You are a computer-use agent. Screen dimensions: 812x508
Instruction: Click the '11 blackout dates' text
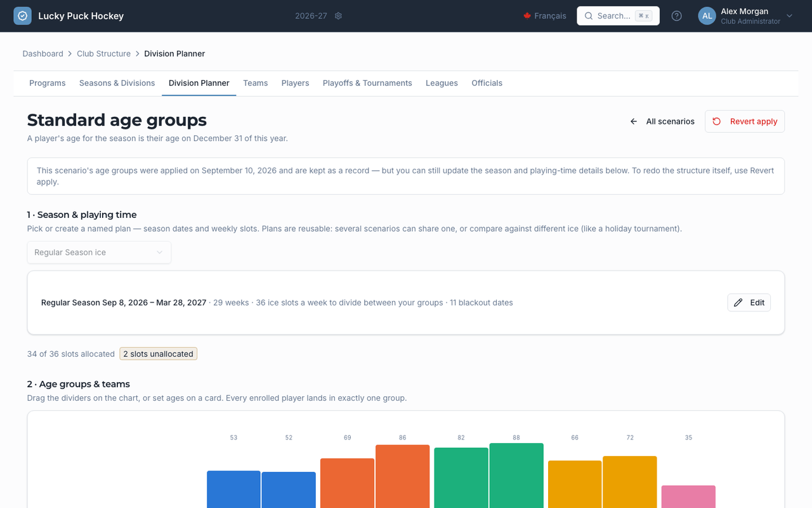click(481, 303)
